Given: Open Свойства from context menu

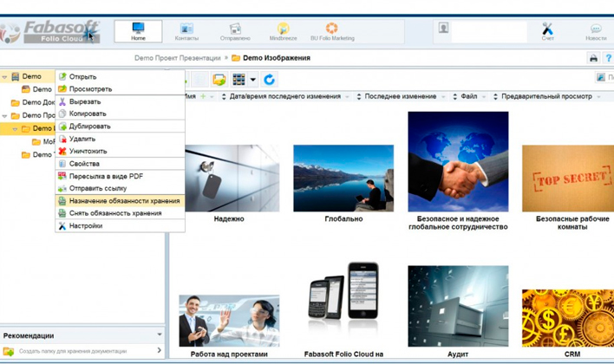Looking at the screenshot, I should coord(121,164).
